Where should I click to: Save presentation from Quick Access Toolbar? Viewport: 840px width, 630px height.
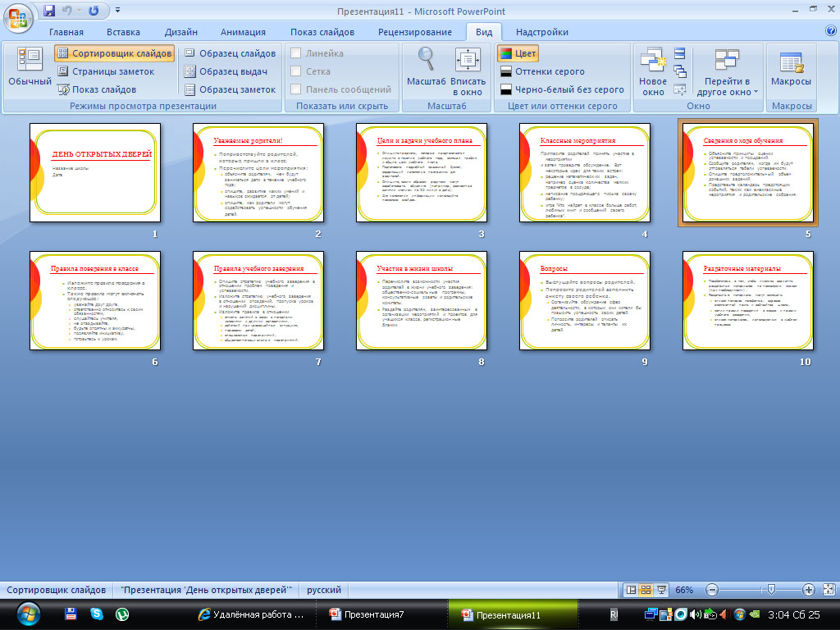[x=49, y=11]
